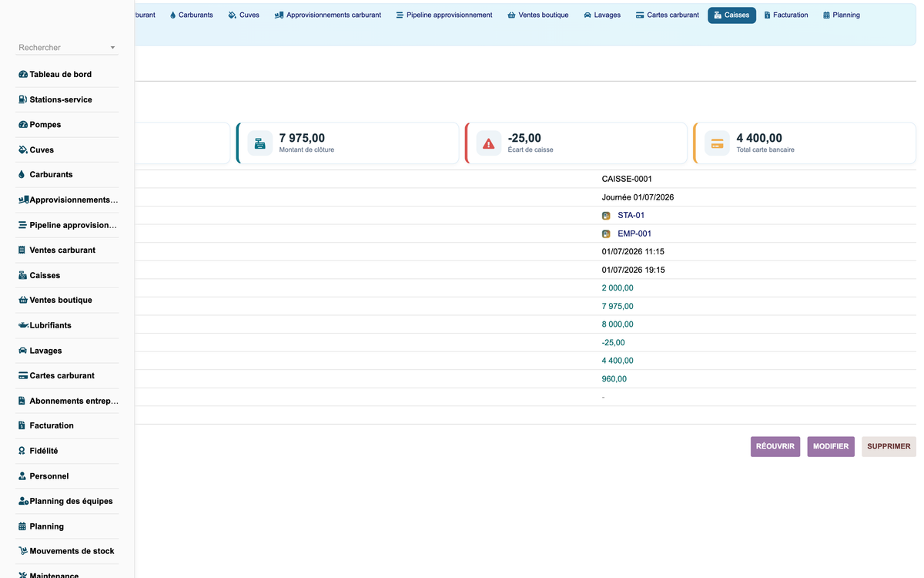Click the Tableau de bord gauge icon

[x=23, y=75]
